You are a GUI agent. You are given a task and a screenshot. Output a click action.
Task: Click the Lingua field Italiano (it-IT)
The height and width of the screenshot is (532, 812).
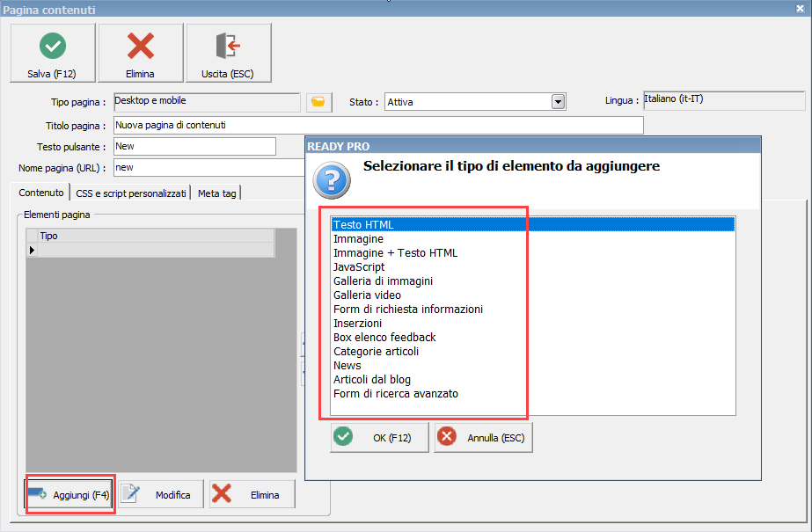pos(724,100)
